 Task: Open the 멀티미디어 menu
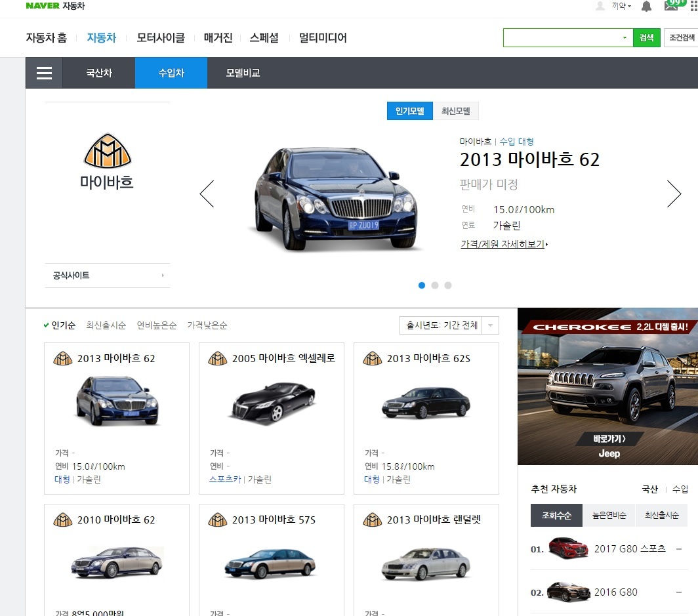point(323,38)
